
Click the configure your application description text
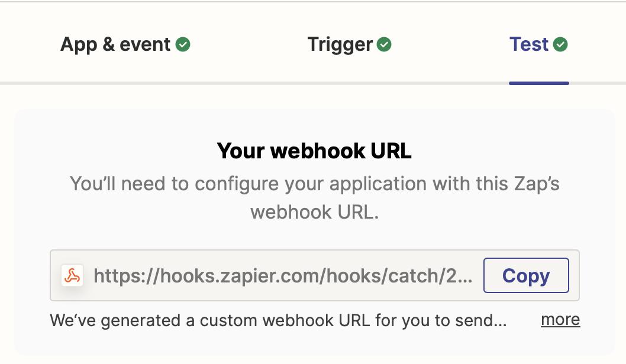315,198
